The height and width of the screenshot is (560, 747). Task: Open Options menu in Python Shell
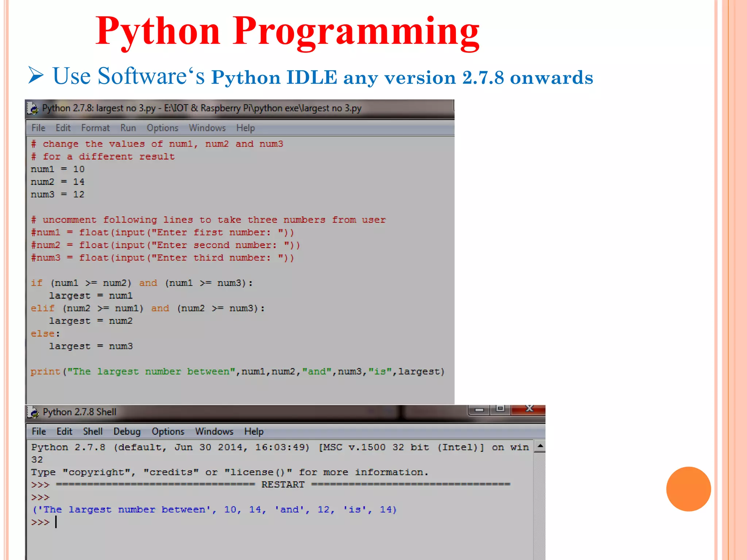[x=168, y=431]
